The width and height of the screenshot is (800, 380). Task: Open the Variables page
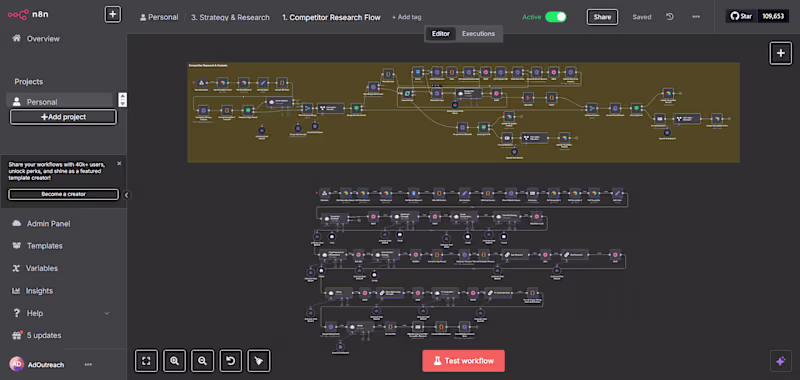click(x=42, y=268)
